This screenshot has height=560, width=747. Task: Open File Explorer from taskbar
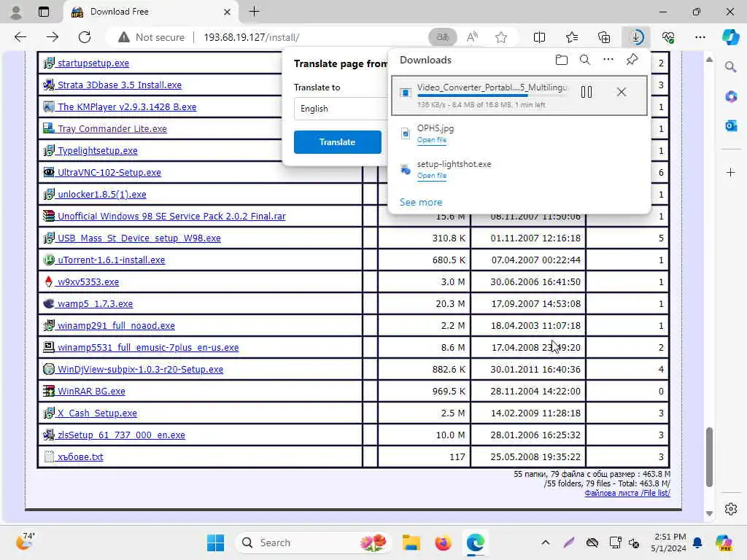[x=411, y=542]
